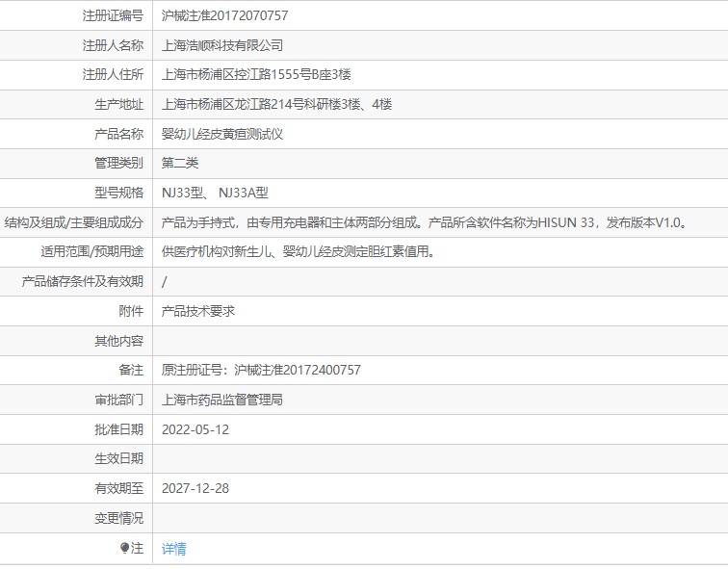Select product name 婴幼儿经皮黄疸测试仪
The height and width of the screenshot is (569, 728).
pyautogui.click(x=221, y=134)
